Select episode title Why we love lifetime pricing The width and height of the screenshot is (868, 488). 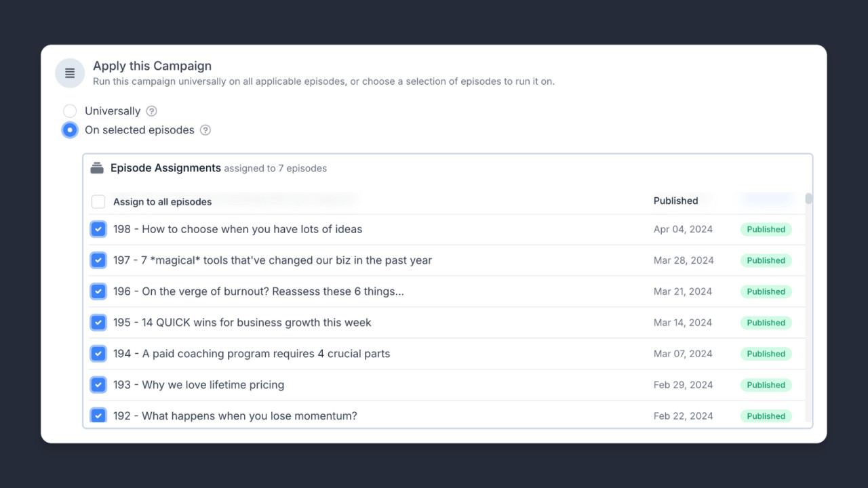click(198, 384)
